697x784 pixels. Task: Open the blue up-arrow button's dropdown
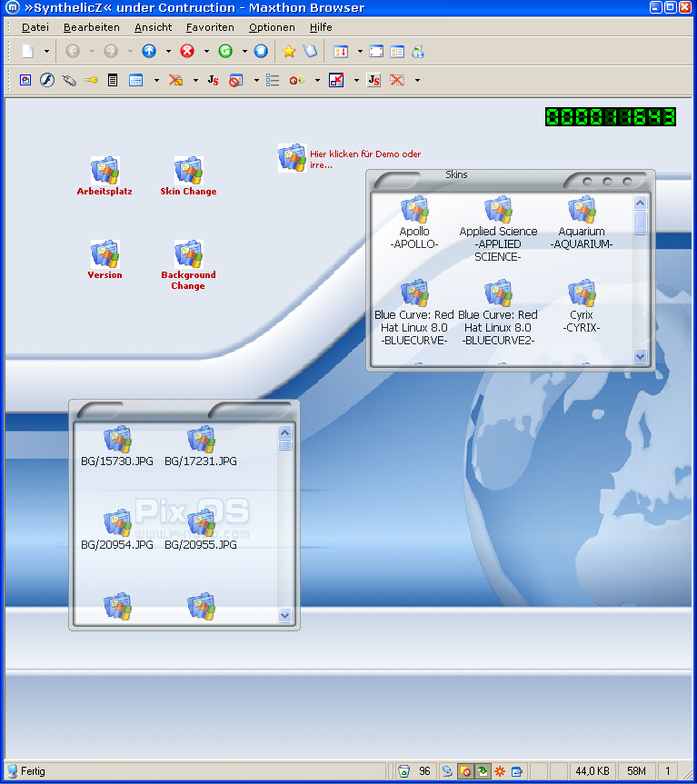(x=168, y=51)
